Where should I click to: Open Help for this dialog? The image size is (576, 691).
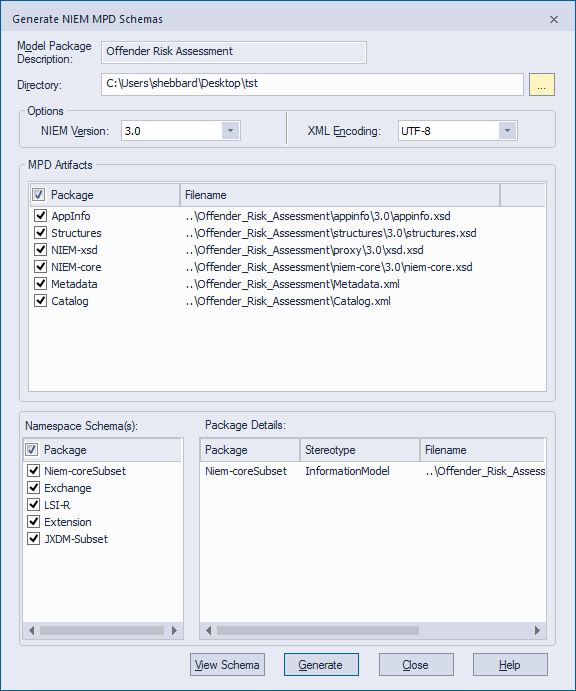510,665
